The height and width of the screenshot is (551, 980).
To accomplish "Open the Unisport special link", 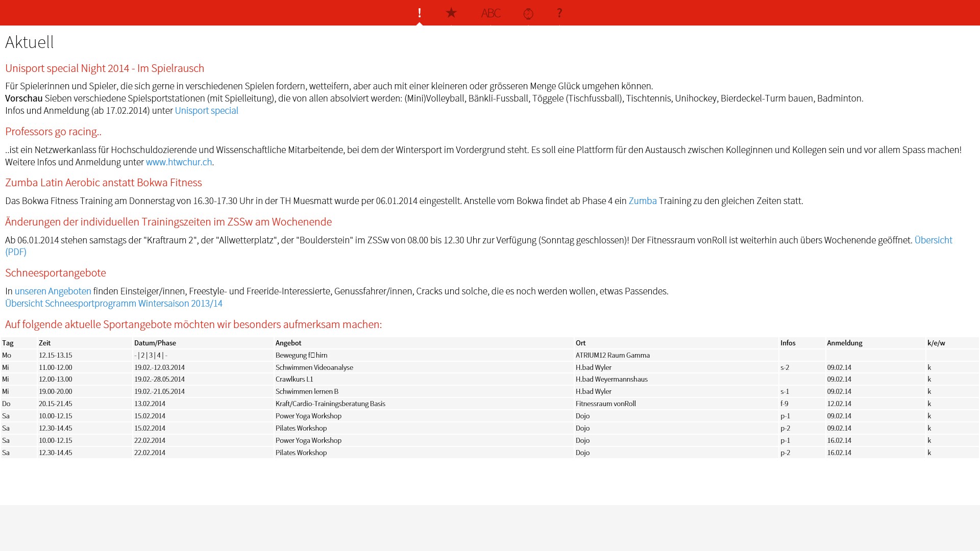I will (x=206, y=111).
